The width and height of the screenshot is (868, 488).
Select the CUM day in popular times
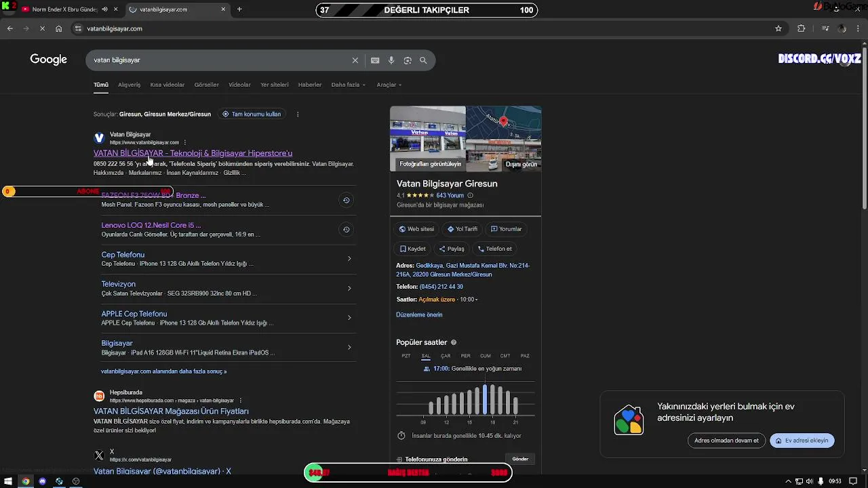486,356
